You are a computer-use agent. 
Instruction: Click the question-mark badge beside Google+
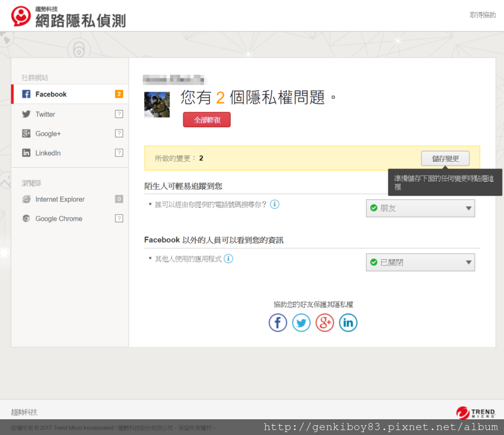click(119, 133)
